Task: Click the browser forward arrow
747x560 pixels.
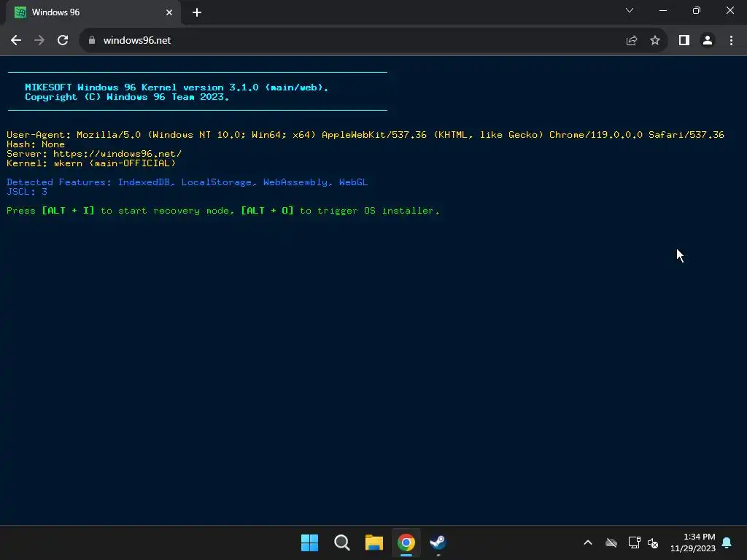Action: point(39,41)
